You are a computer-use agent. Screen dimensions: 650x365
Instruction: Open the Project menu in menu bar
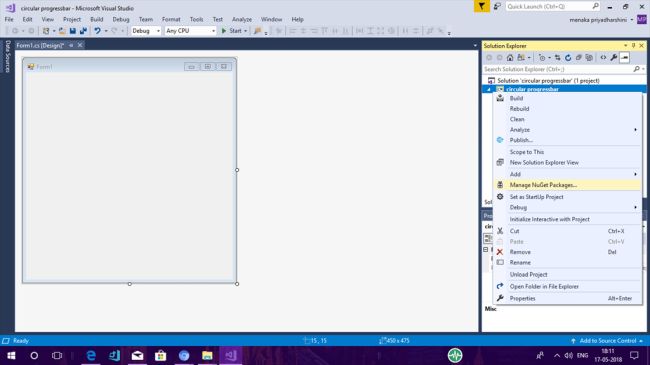(72, 19)
